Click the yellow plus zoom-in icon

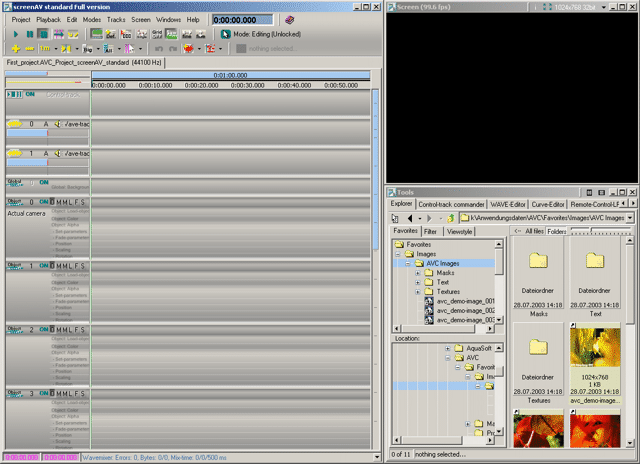pos(16,49)
